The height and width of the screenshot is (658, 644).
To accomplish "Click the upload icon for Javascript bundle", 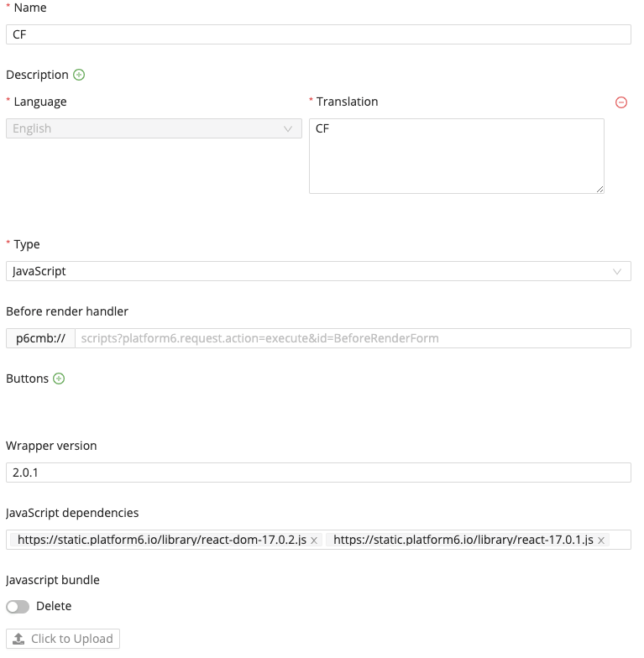I will click(20, 640).
